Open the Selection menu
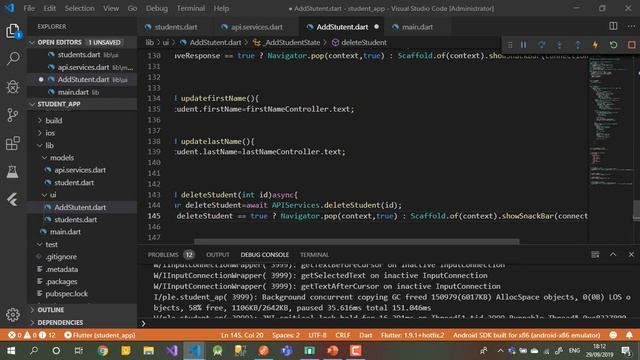 pyautogui.click(x=79, y=8)
